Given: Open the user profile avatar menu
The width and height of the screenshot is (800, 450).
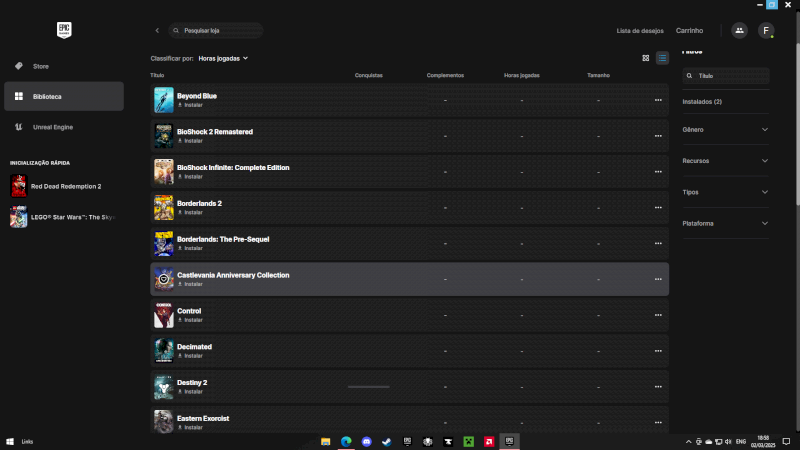Looking at the screenshot, I should [x=766, y=31].
